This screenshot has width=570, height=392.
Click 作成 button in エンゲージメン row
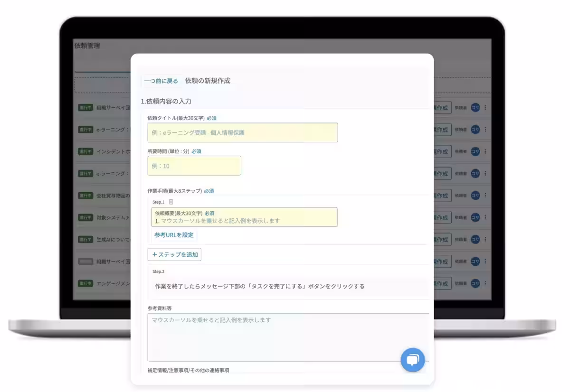442,284
